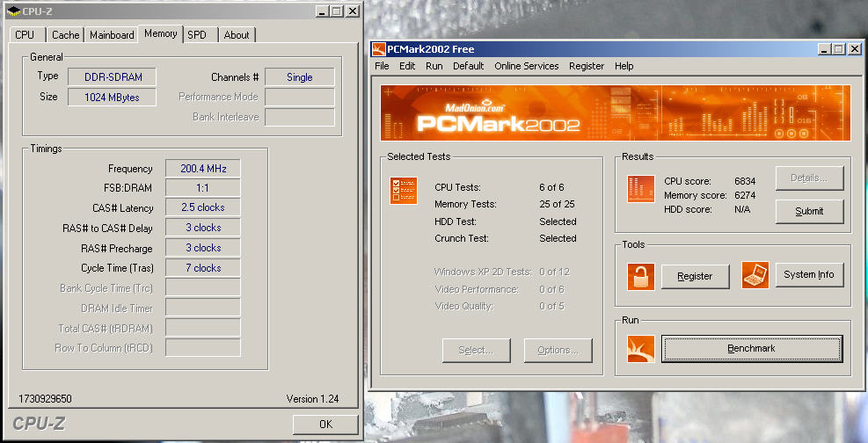The height and width of the screenshot is (443, 868).
Task: Click the Video Performance label
Action: (x=477, y=289)
